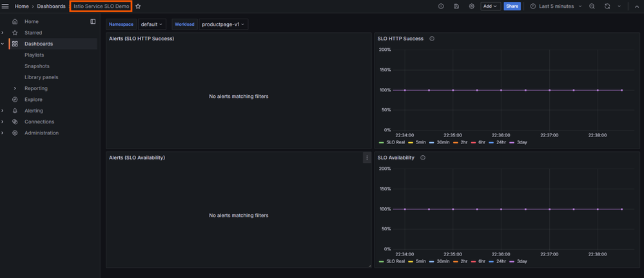Open the hamburger main menu
This screenshot has height=278, width=644.
(x=5, y=6)
